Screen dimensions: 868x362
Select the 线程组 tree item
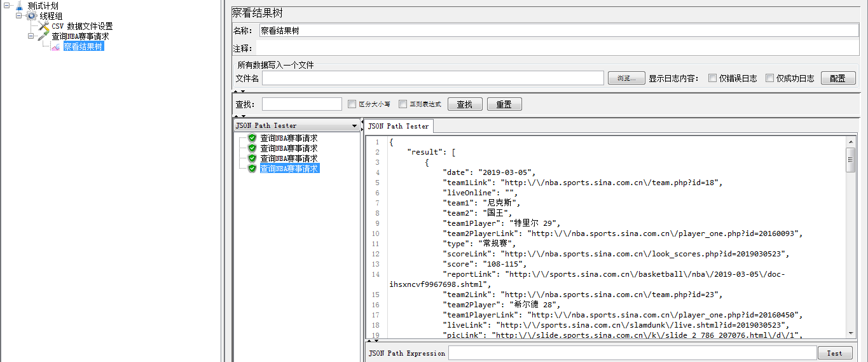tap(51, 16)
